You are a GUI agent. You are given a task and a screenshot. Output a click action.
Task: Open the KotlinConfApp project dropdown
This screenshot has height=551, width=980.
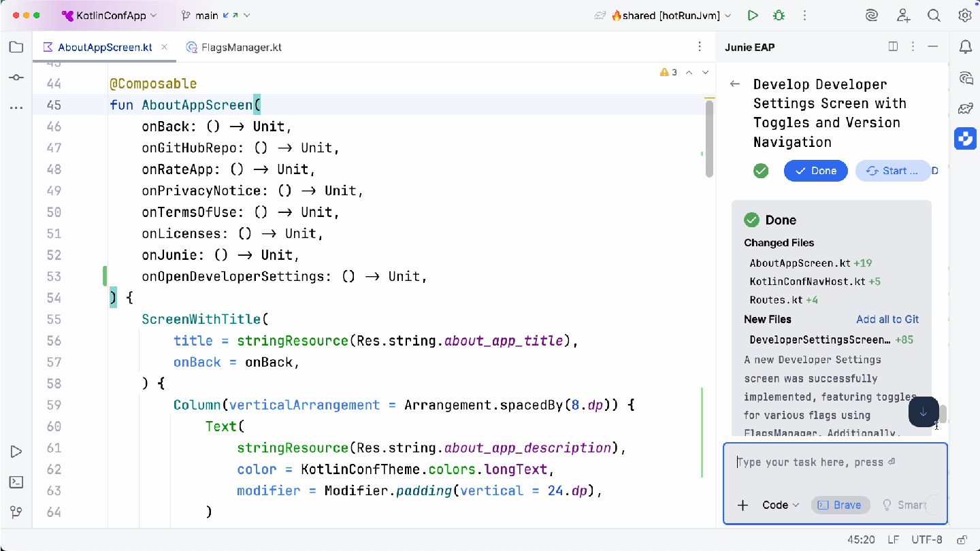tap(109, 15)
